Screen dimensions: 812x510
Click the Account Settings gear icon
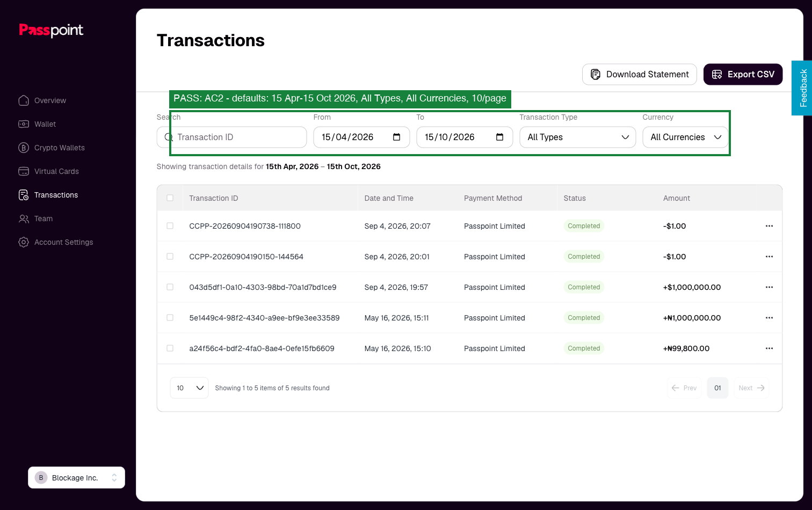24,242
